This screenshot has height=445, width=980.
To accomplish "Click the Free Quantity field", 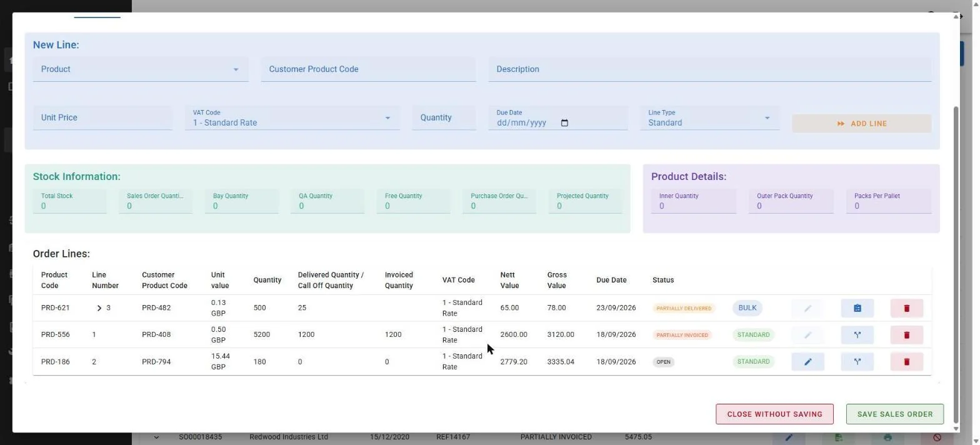I will tap(413, 202).
